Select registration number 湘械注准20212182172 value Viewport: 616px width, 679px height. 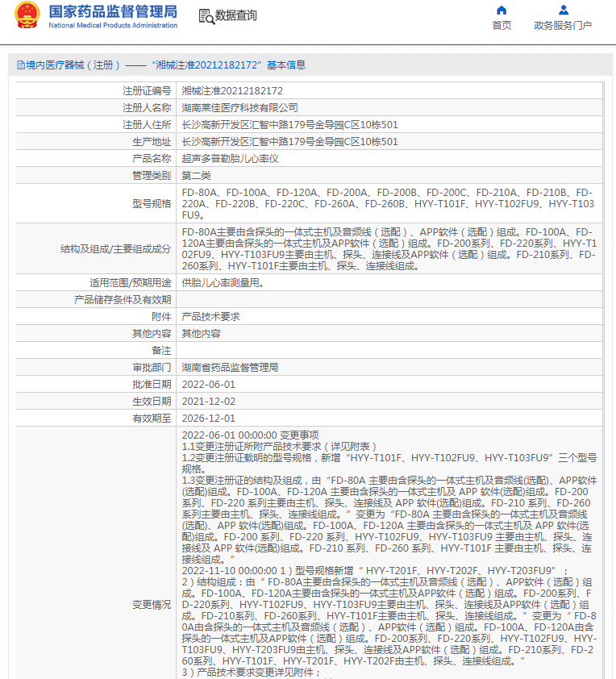[232, 91]
